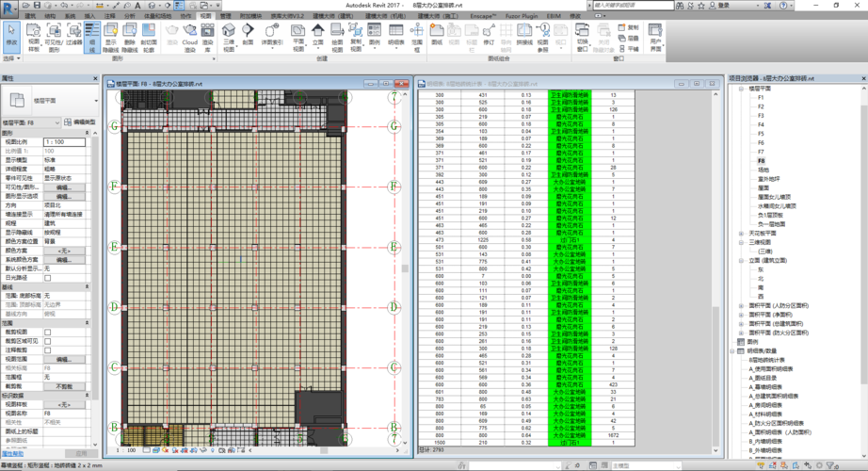Click the 编辑 button for 视图范围
The image size is (868, 471).
click(64, 359)
